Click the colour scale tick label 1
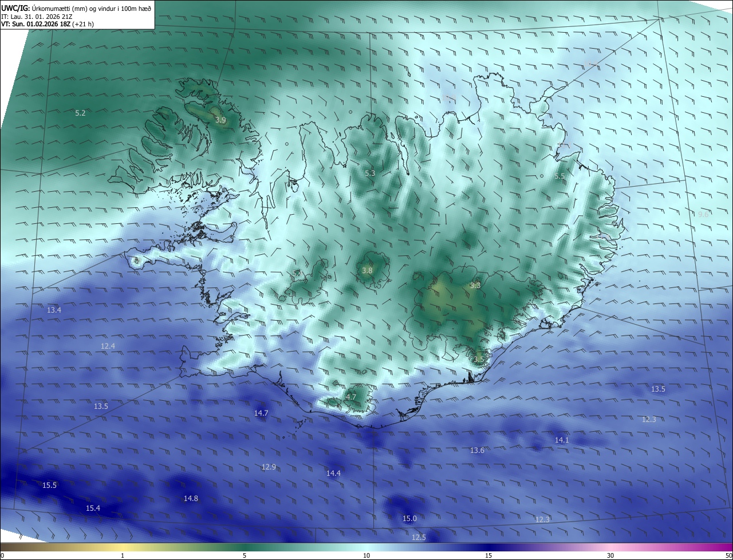Image resolution: width=733 pixels, height=560 pixels. [x=123, y=555]
